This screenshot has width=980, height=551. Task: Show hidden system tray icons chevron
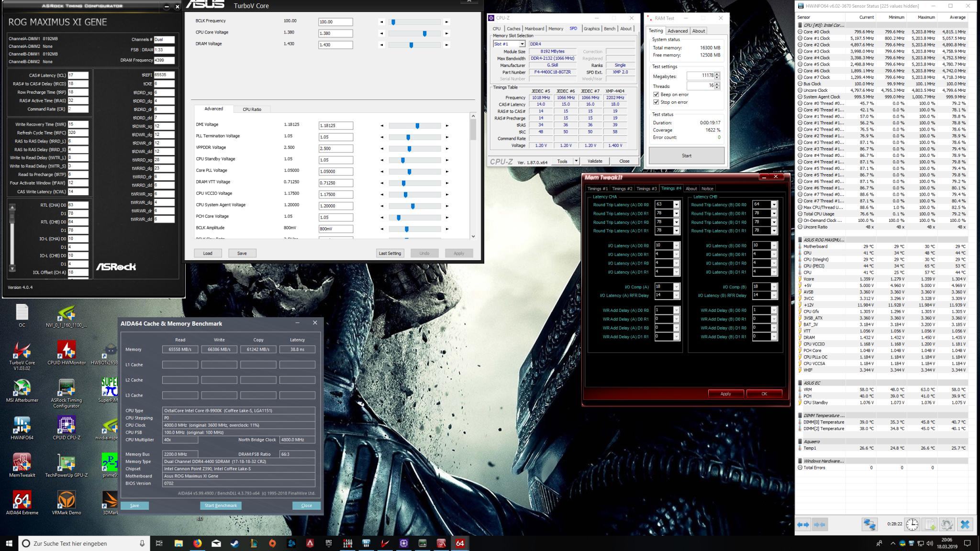point(892,543)
